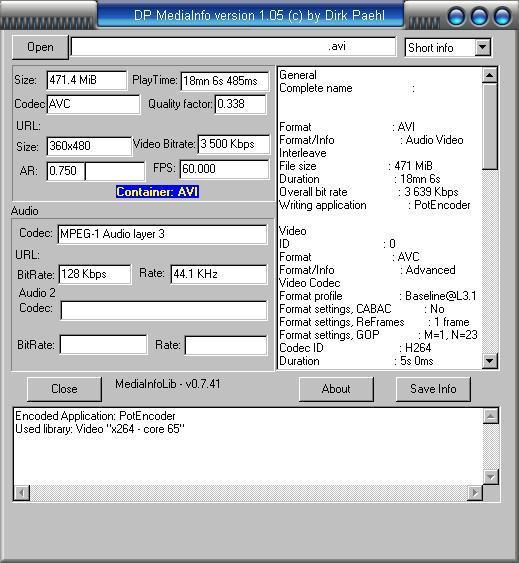
Task: Click the title bar text DP MediaInfo
Action: click(x=259, y=15)
